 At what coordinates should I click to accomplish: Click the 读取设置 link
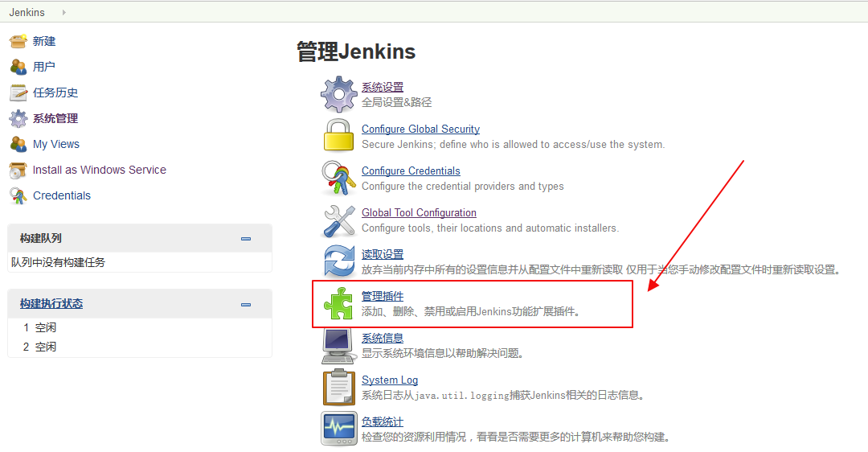click(383, 254)
